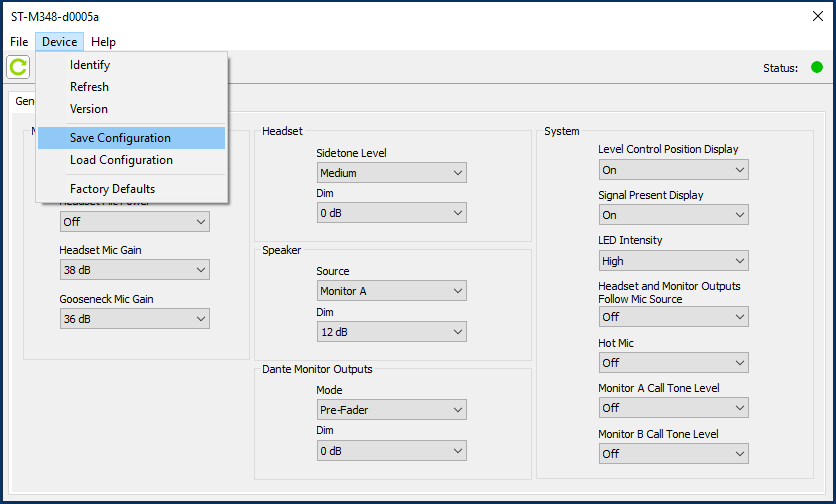Close the ST-M348 configuration window

[x=817, y=17]
